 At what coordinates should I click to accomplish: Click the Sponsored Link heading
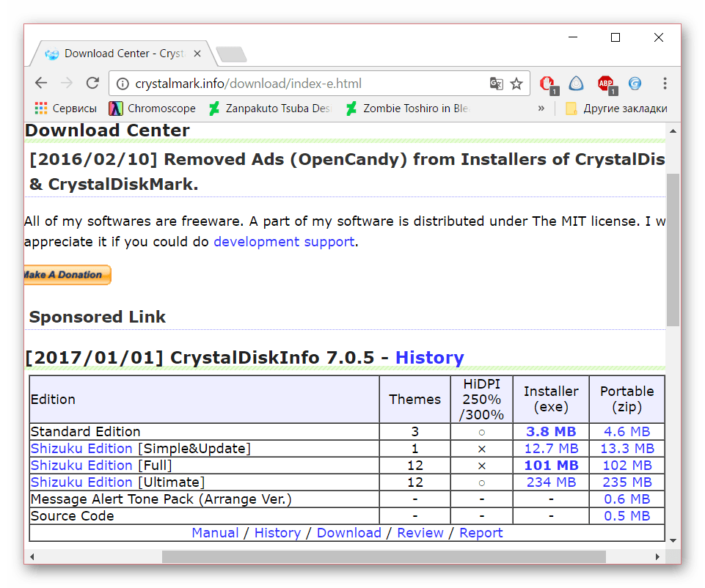97,317
